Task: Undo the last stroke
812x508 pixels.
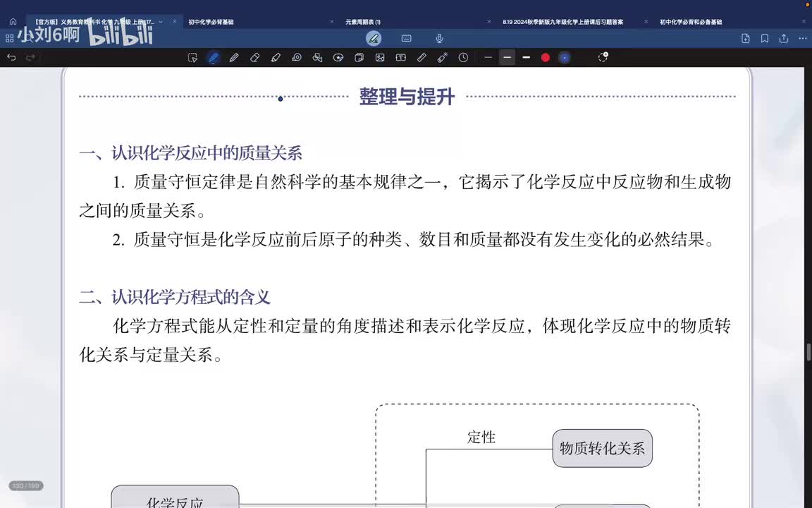Action: pos(11,58)
